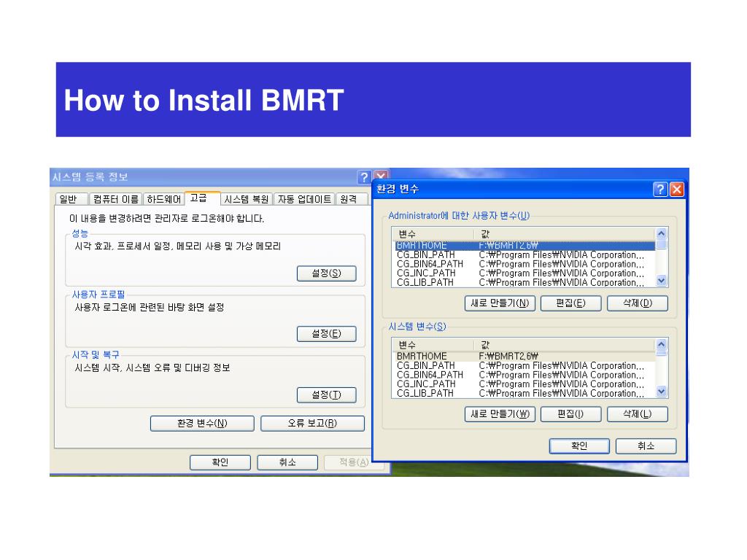747x560 pixels.
Task: Click the 변수 column header in user variables
Action: coord(433,234)
